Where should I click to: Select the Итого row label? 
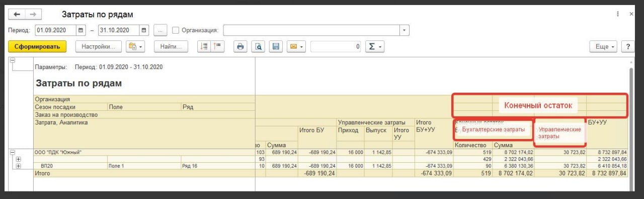point(144,173)
